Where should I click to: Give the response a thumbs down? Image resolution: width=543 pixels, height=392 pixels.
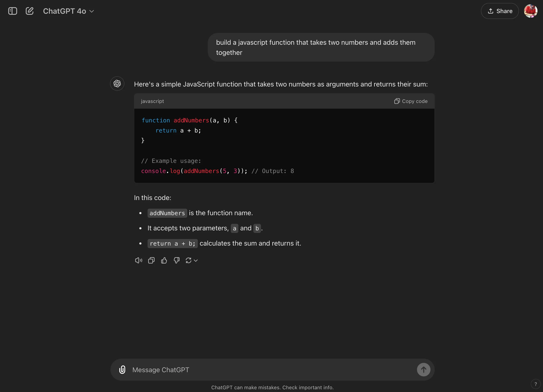point(176,260)
